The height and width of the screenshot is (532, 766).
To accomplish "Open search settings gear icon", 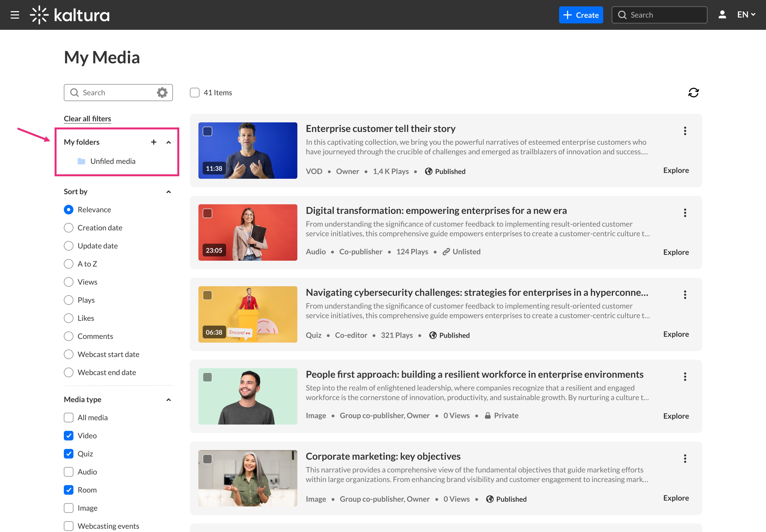I will (x=162, y=93).
